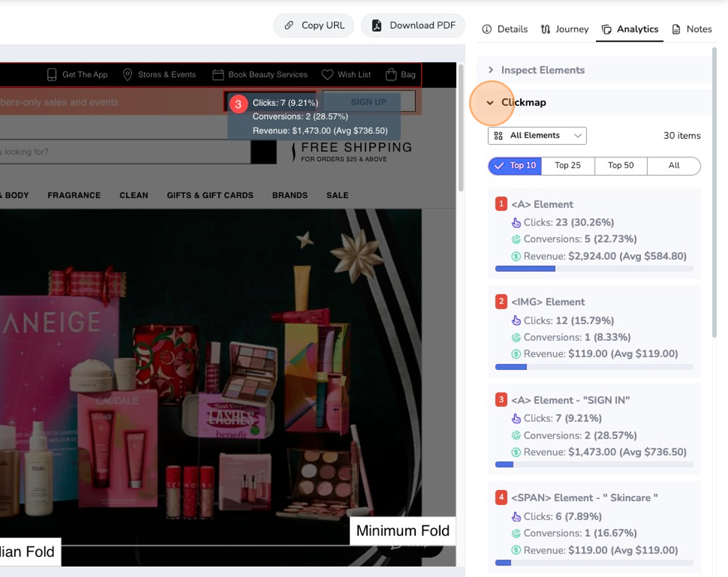Screen dimensions: 728x577
Task: Click the location pin icon for Stores & Events
Action: (x=127, y=75)
